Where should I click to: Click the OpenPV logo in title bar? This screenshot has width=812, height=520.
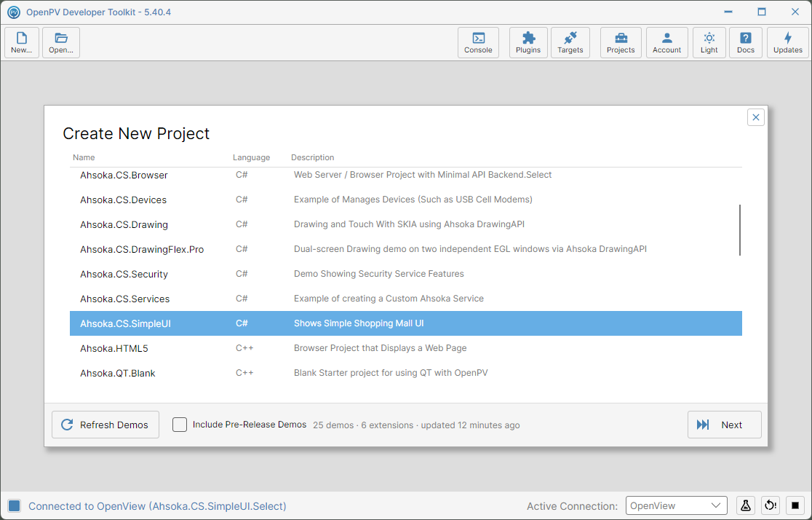coord(14,12)
